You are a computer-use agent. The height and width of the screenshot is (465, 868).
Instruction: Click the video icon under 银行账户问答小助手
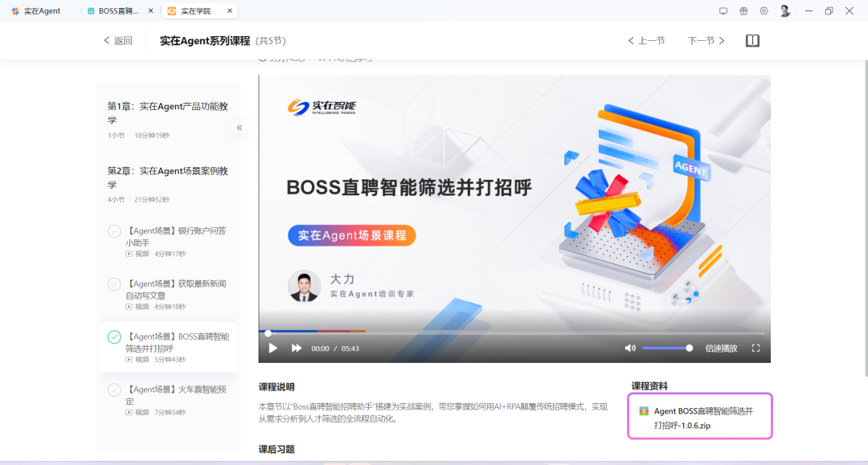click(x=129, y=254)
